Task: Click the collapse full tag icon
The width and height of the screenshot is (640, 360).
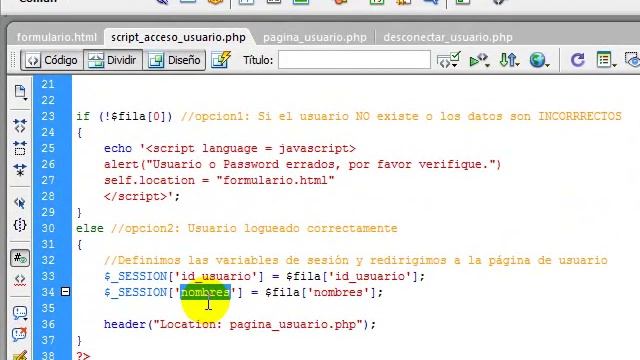Action: coord(20,125)
